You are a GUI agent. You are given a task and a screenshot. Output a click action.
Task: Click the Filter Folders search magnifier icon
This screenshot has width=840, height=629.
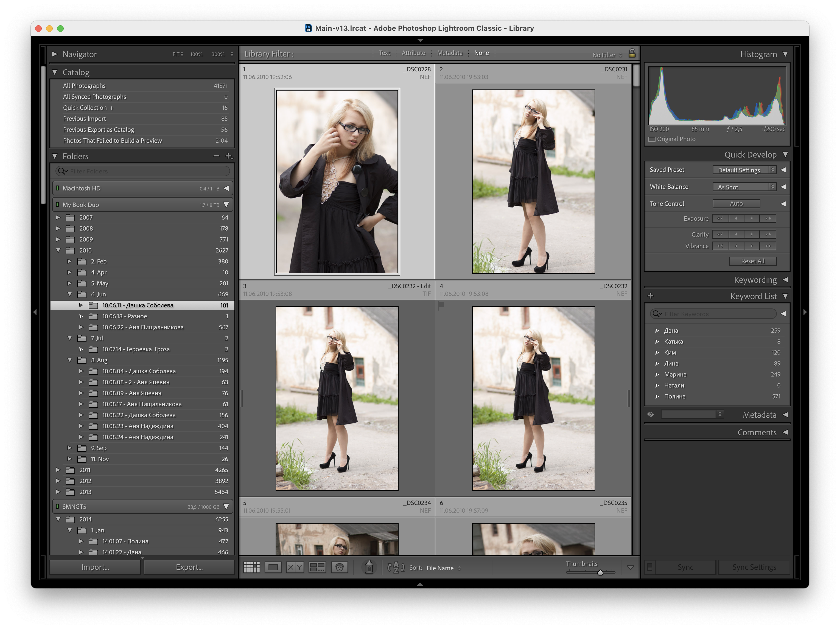coord(62,171)
